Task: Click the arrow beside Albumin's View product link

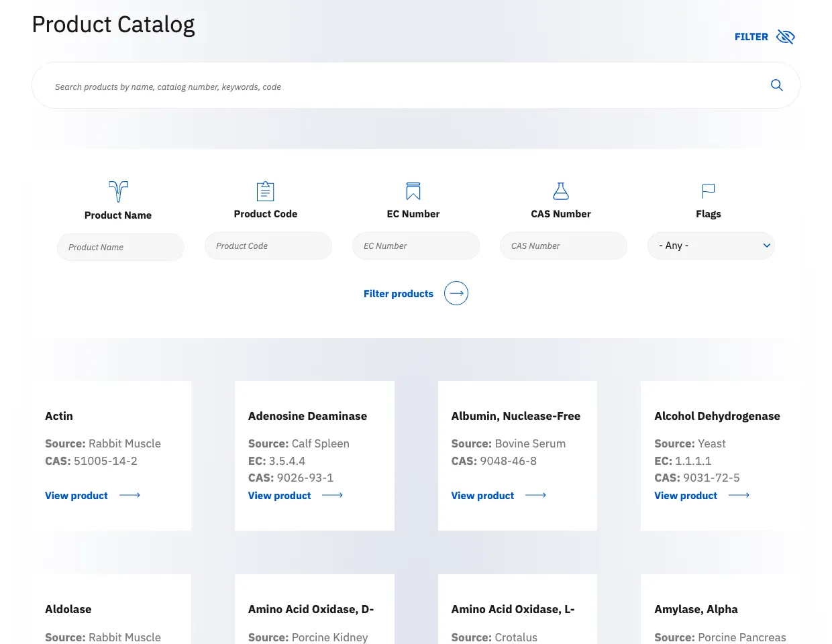Action: click(535, 495)
